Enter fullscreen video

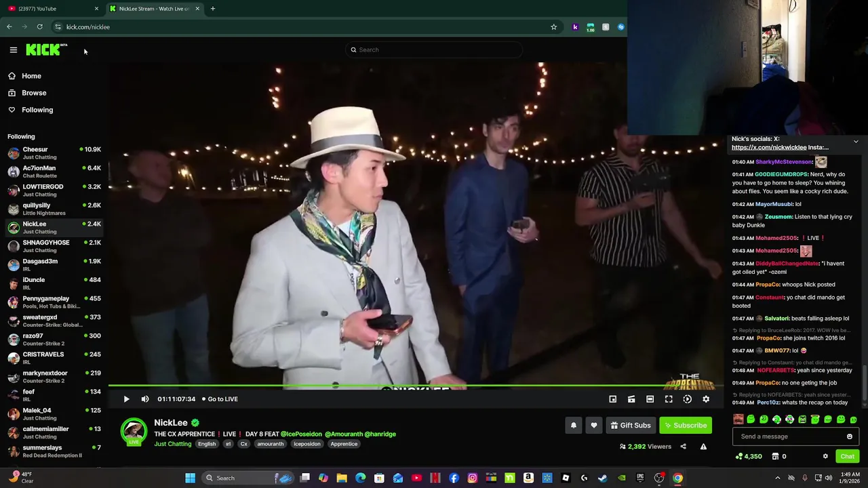pos(669,399)
